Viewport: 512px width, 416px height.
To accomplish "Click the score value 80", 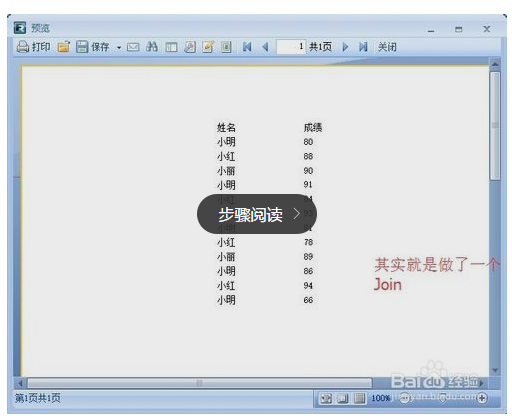I will (308, 142).
